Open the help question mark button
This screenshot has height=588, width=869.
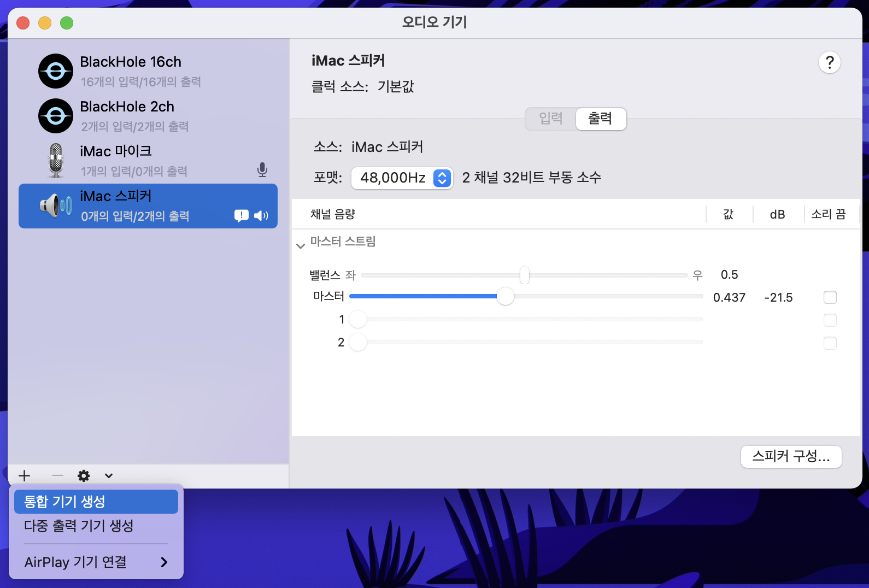click(829, 62)
